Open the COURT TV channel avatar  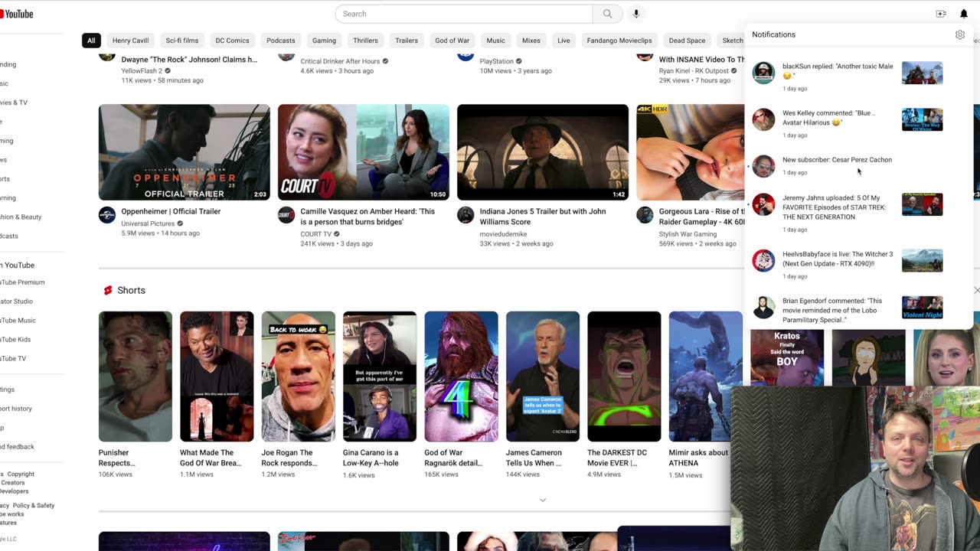pyautogui.click(x=286, y=215)
